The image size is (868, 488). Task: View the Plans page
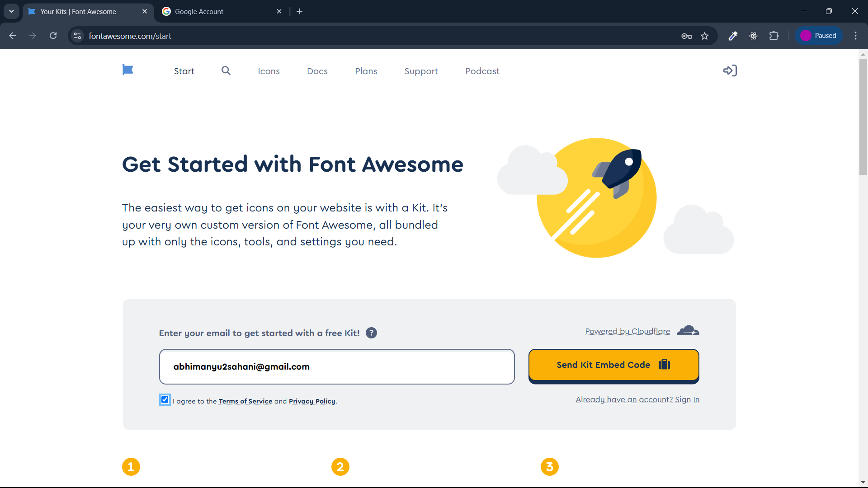[366, 71]
